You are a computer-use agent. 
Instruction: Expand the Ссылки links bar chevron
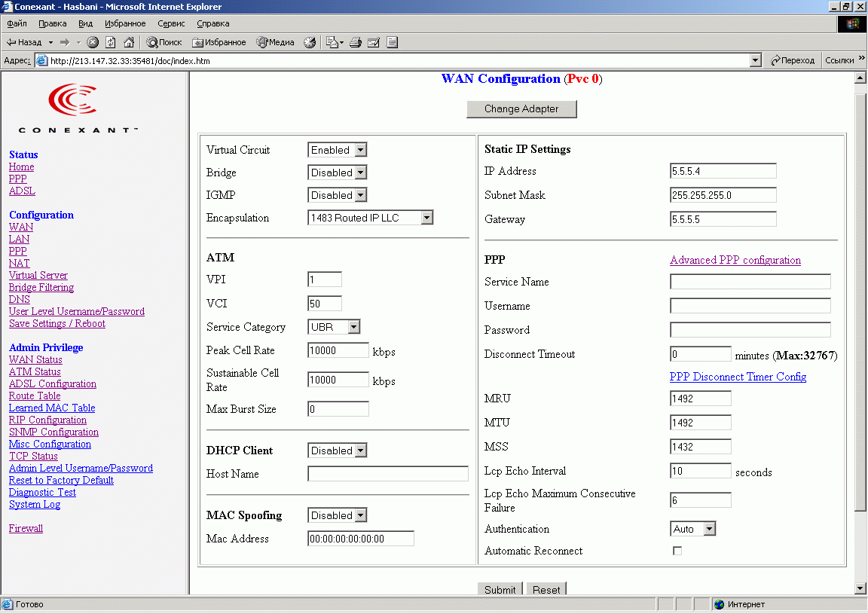point(861,58)
